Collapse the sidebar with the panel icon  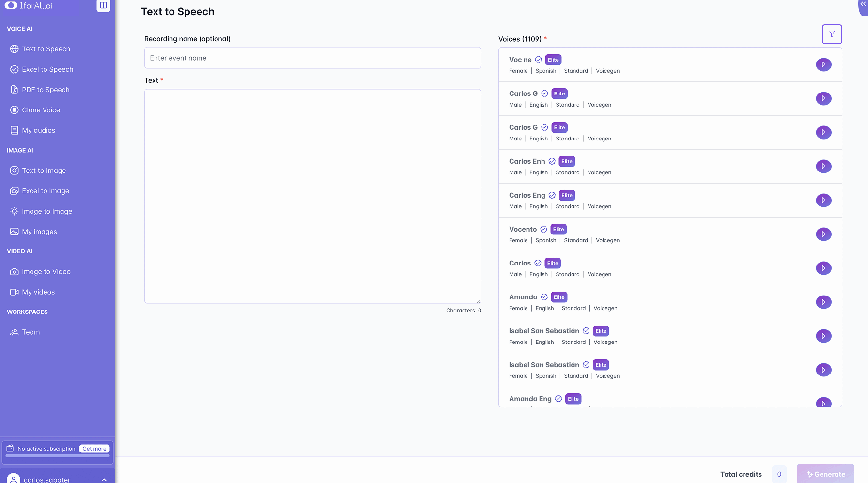[x=103, y=5]
